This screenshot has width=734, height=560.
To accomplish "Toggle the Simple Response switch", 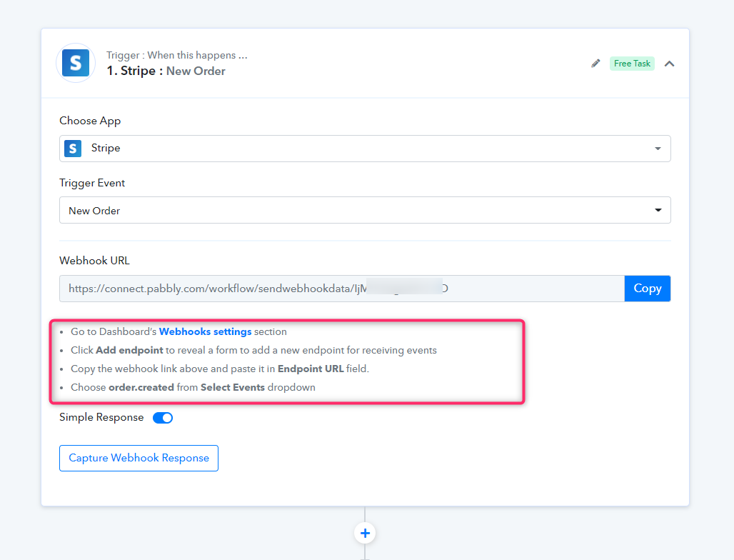I will (x=163, y=418).
